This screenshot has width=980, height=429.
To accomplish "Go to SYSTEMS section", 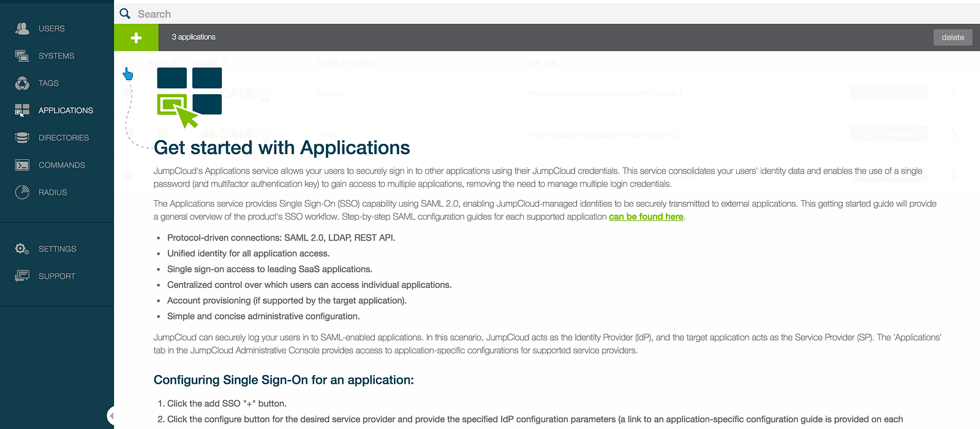I will point(56,56).
